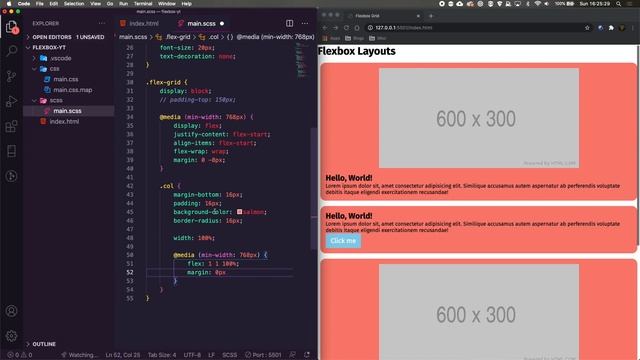Click browser page scrollbar
This screenshot has width=640, height=360.
point(638,147)
